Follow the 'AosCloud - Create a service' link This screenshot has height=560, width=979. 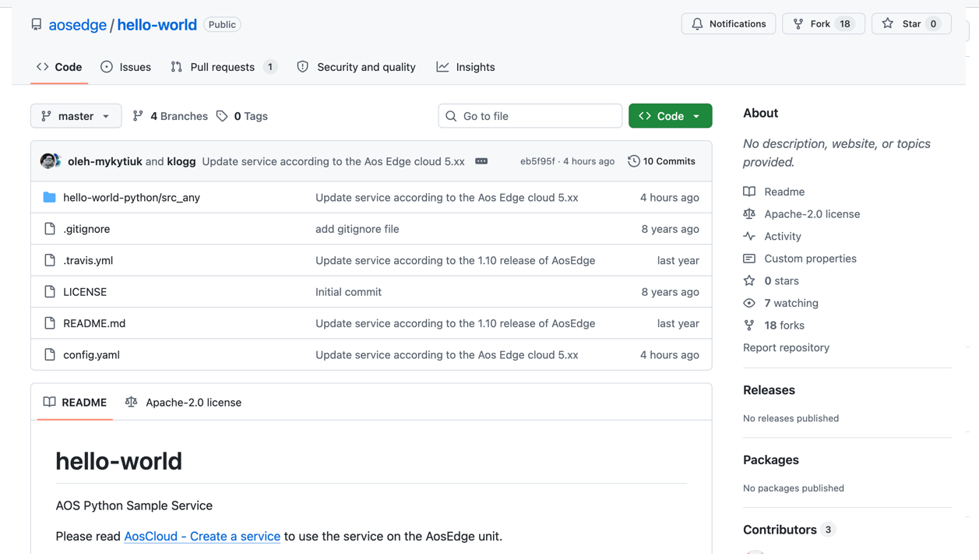202,536
